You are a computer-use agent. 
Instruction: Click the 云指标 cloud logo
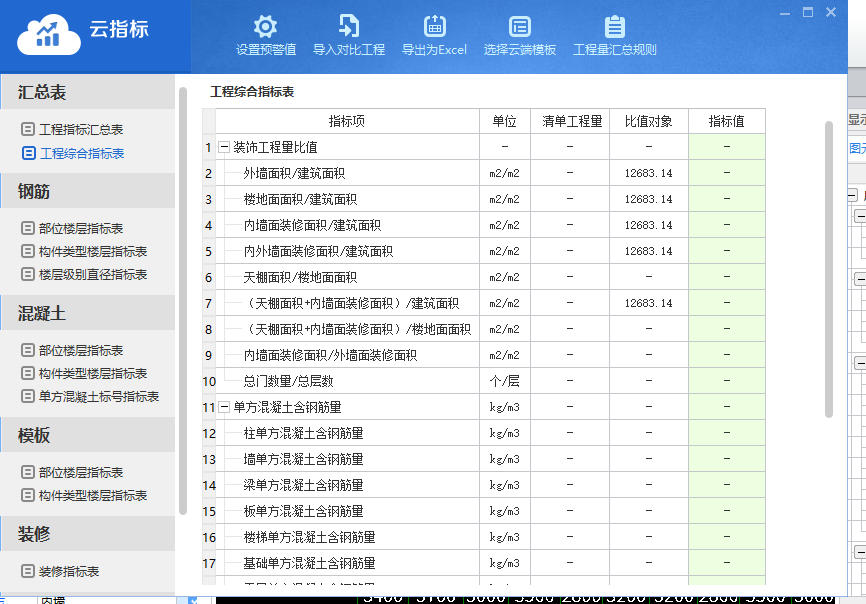tap(49, 35)
